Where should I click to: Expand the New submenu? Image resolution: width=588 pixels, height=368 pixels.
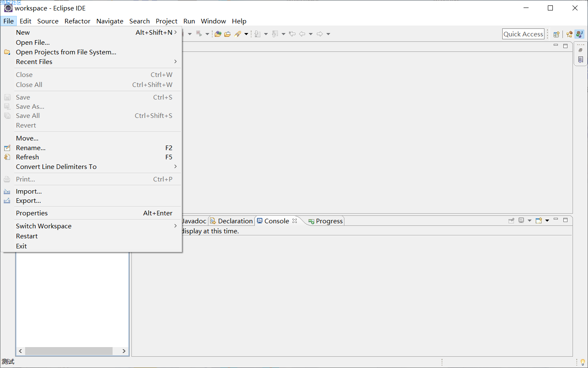click(x=91, y=32)
